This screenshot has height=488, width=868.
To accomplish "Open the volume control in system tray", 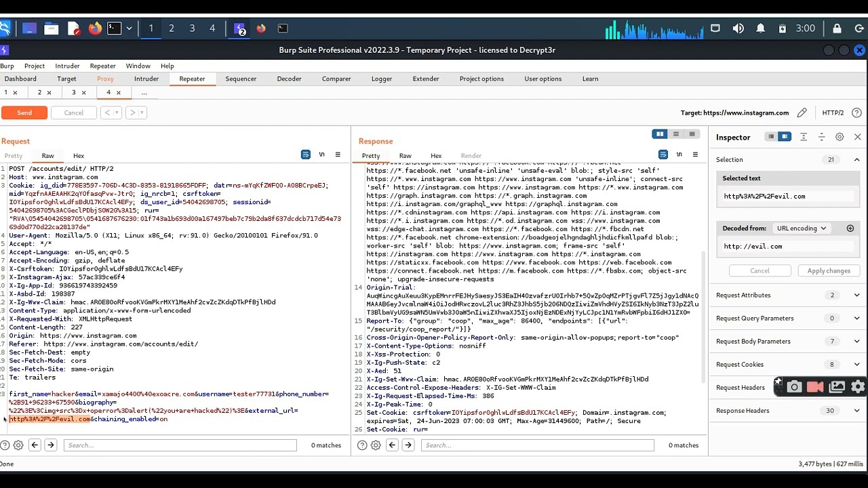I will point(738,28).
